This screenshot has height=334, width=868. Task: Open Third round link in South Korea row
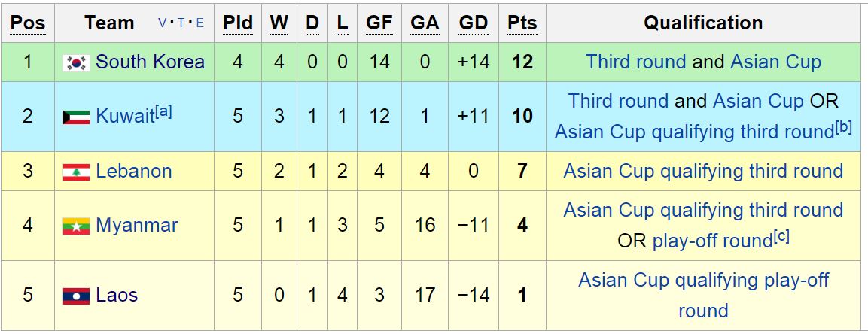click(635, 62)
